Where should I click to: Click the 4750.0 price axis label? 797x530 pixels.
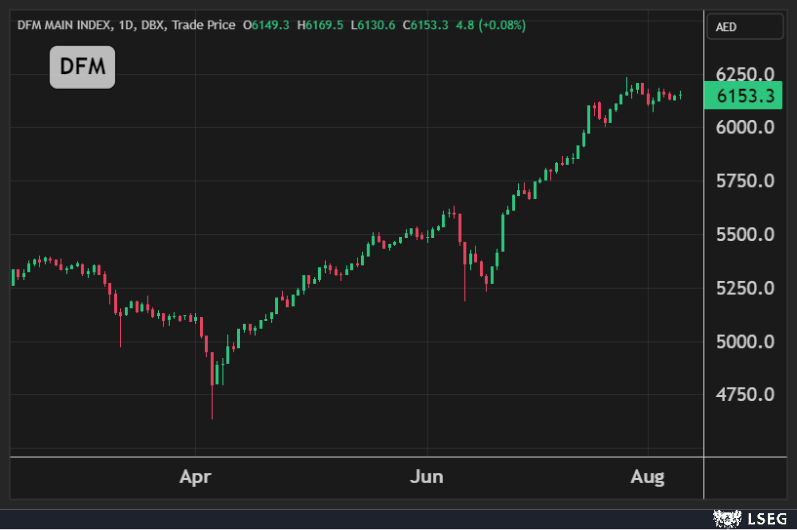[x=745, y=395]
